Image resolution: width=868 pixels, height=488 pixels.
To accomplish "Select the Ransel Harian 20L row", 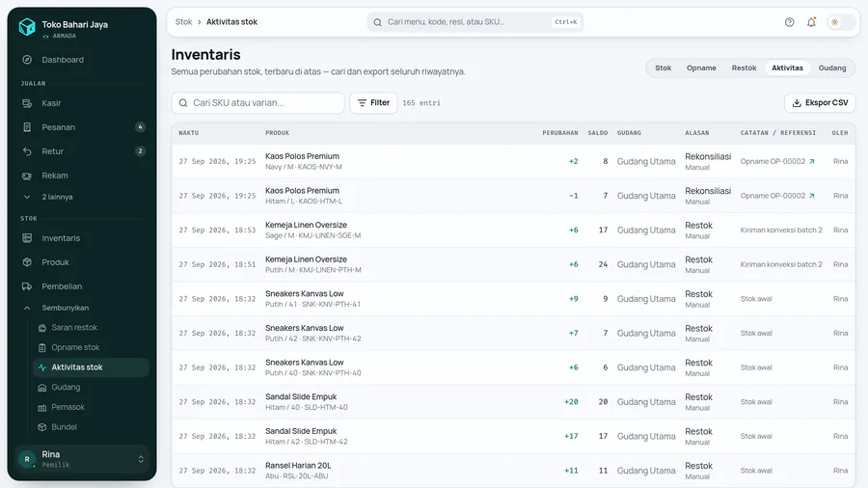I will 513,471.
